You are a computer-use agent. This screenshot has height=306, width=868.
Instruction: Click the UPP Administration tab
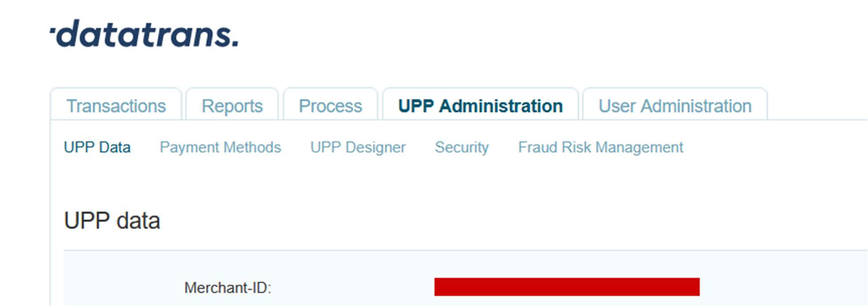click(480, 106)
